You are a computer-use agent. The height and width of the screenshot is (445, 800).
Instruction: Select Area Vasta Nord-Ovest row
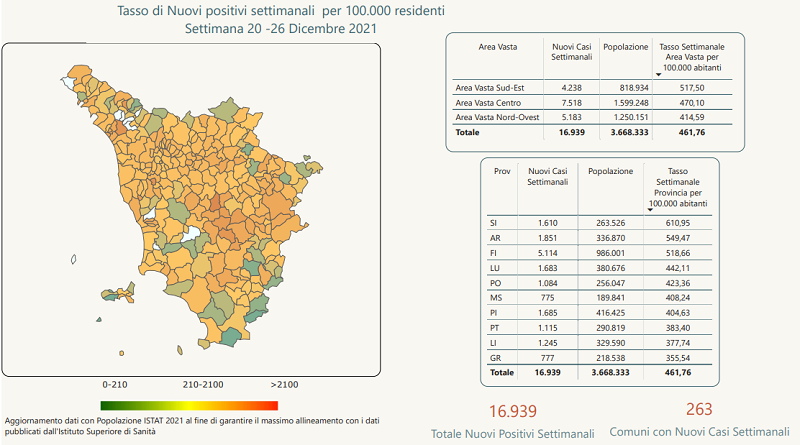[595, 117]
